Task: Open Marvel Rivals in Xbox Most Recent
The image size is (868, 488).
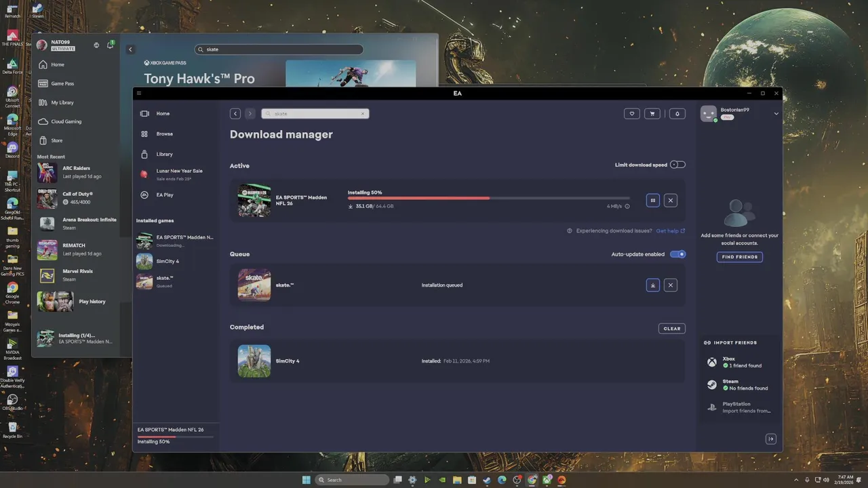Action: tap(77, 275)
